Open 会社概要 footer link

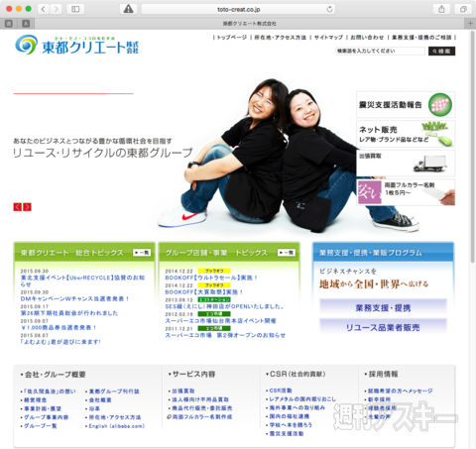(100, 400)
